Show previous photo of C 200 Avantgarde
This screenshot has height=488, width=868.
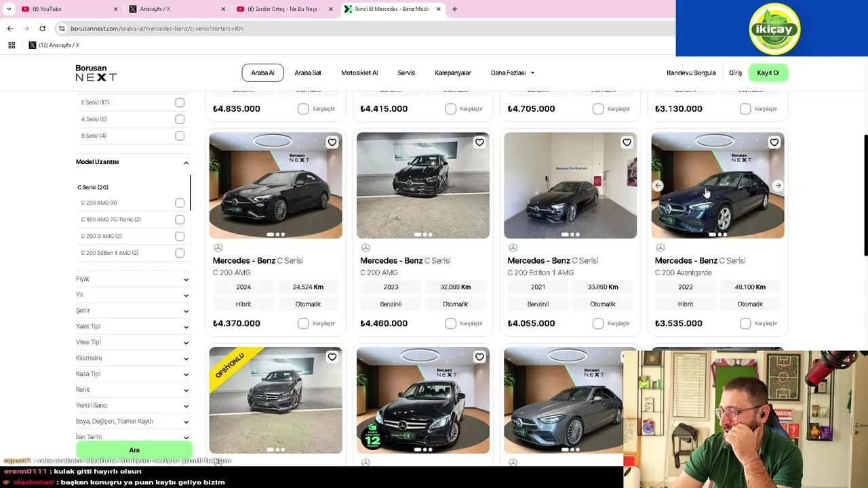658,186
